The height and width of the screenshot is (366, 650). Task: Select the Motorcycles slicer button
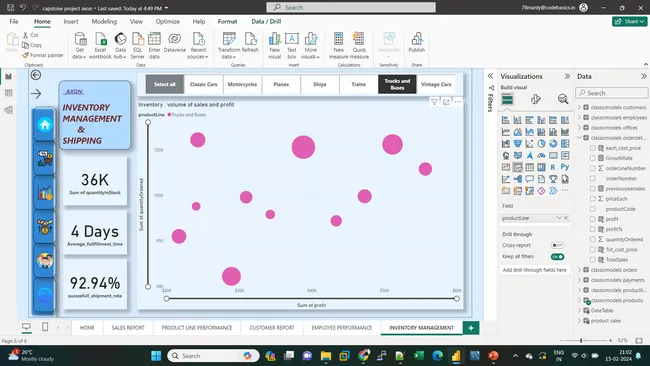pos(243,84)
